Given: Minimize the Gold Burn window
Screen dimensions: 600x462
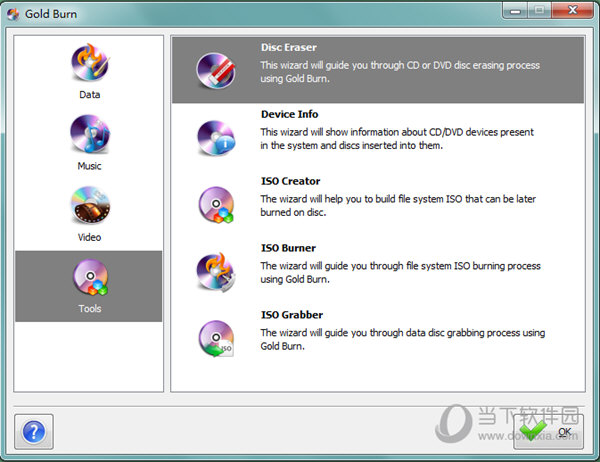Looking at the screenshot, I should (515, 10).
